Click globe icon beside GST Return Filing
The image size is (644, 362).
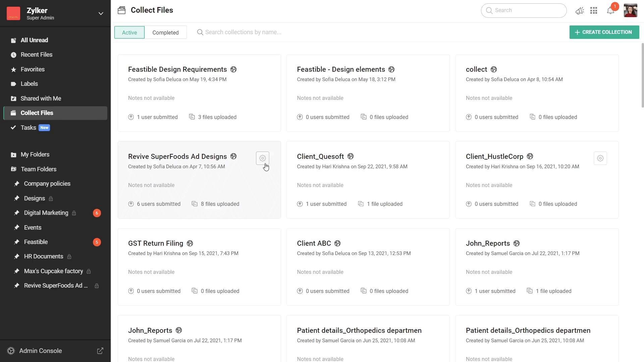click(190, 243)
